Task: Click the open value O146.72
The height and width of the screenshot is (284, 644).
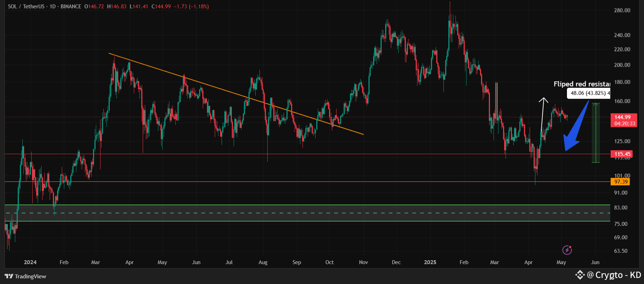Action: pyautogui.click(x=94, y=6)
